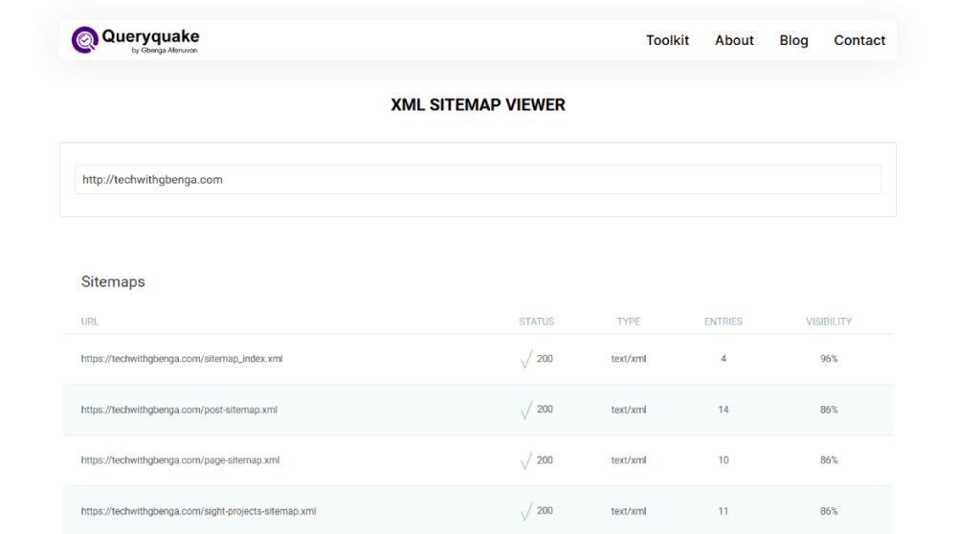Click the VISIBILITY column header

(829, 322)
